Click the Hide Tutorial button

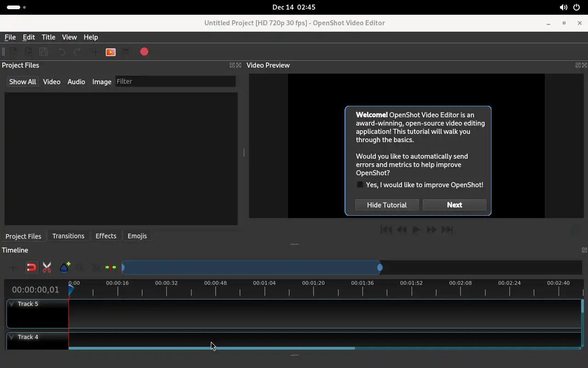pos(387,205)
